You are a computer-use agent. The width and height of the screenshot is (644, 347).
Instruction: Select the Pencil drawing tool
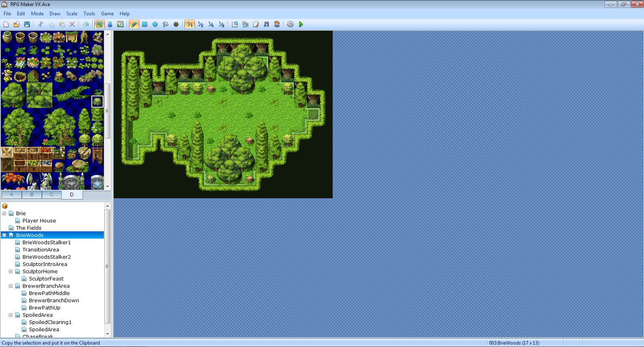[134, 24]
